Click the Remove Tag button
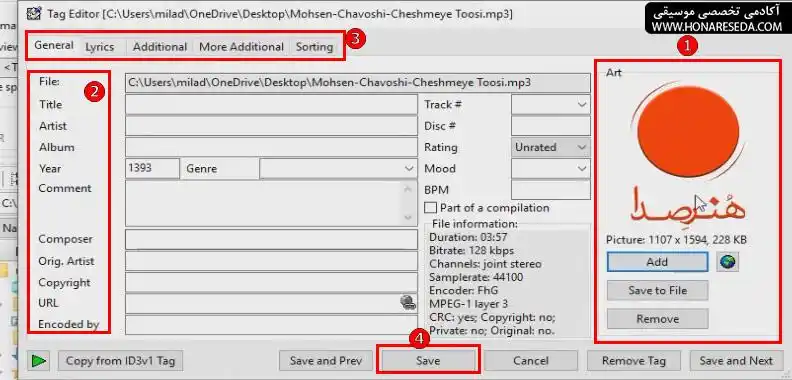Screen dimensions: 792x380 [x=634, y=361]
